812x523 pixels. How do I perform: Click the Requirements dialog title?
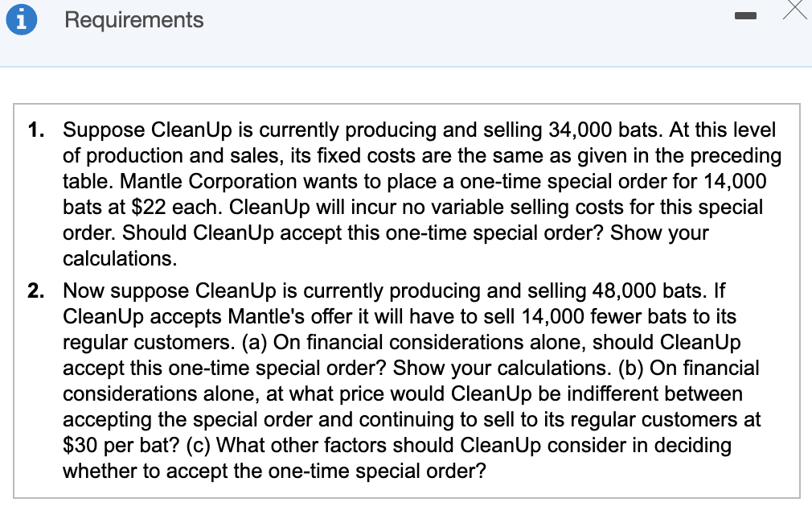pyautogui.click(x=133, y=19)
